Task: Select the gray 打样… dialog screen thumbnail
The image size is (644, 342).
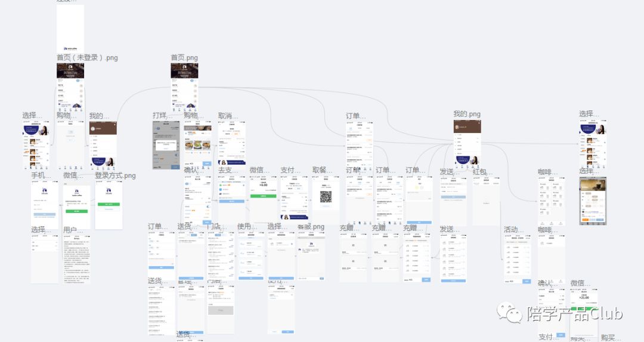Action: point(166,145)
